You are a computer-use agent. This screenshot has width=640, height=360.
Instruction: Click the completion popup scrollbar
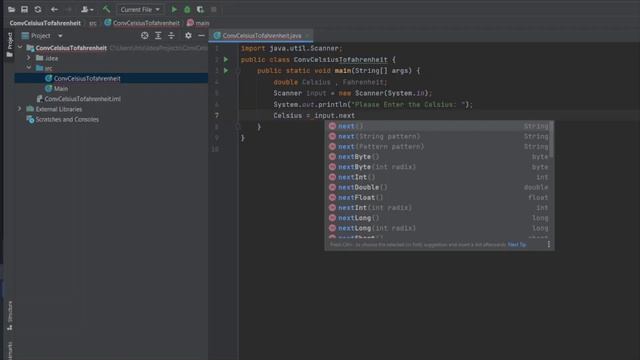click(x=551, y=140)
